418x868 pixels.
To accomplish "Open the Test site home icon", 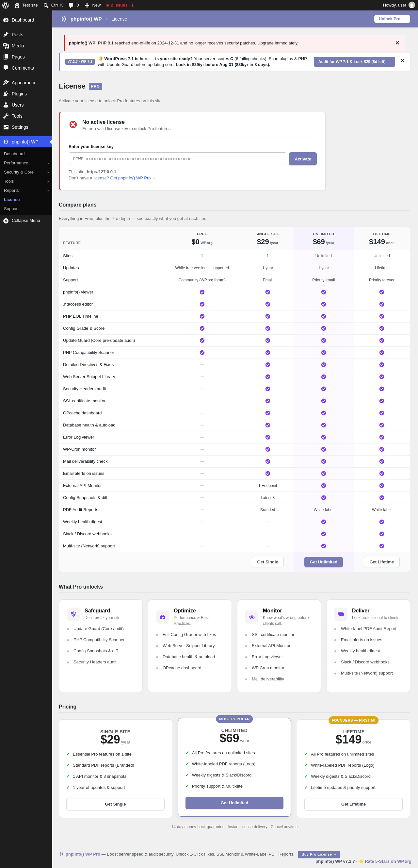I will [17, 5].
